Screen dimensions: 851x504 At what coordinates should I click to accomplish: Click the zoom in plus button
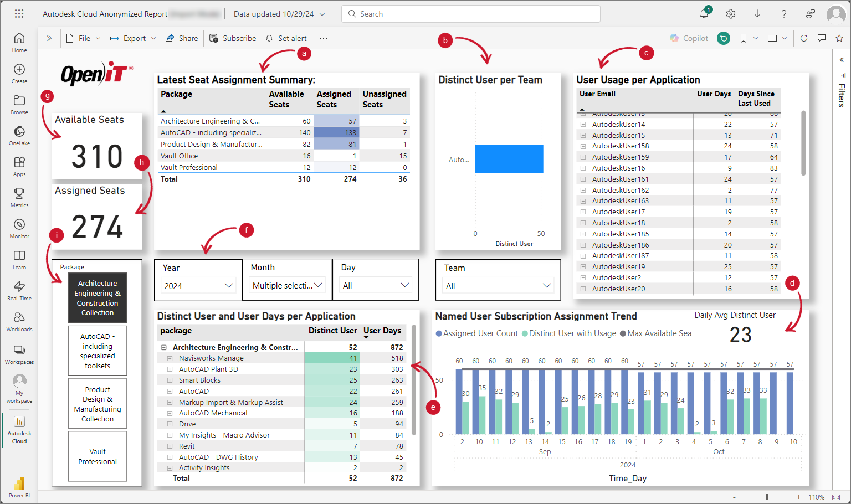[x=799, y=497]
